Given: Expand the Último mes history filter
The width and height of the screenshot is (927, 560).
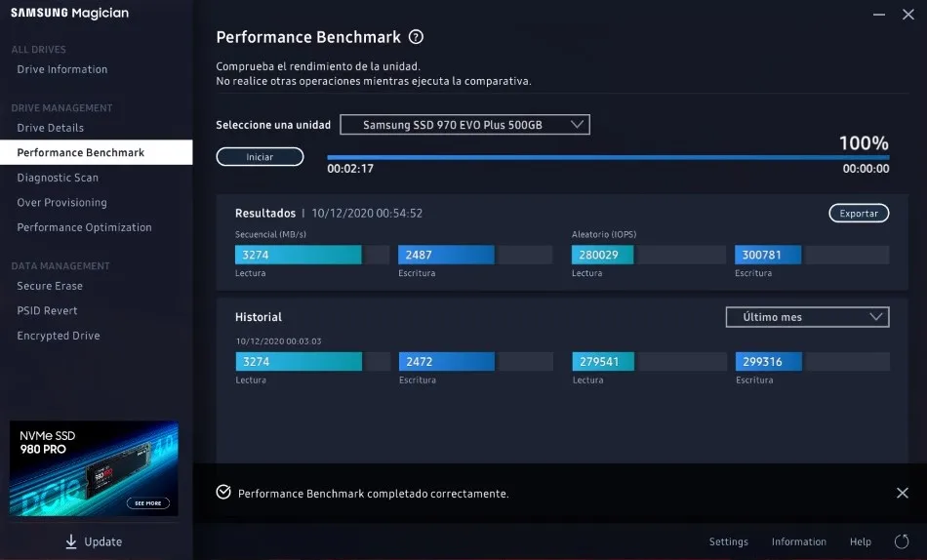Looking at the screenshot, I should point(807,317).
